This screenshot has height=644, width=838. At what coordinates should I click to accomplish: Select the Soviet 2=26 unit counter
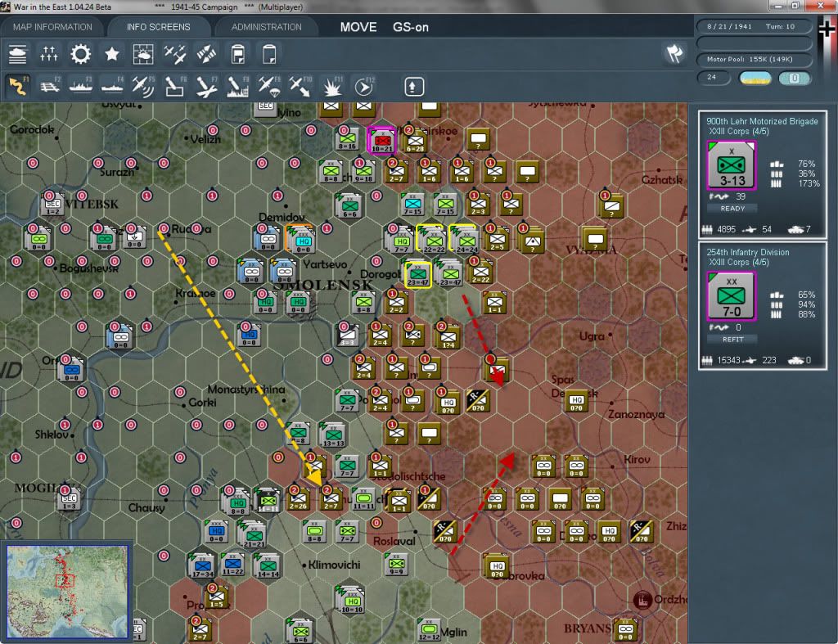point(298,498)
